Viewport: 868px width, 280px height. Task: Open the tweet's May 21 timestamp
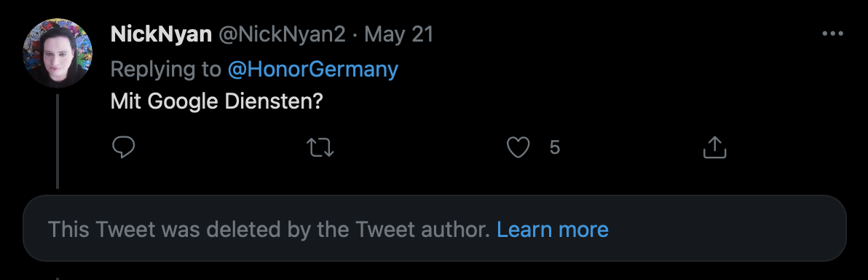(x=398, y=35)
